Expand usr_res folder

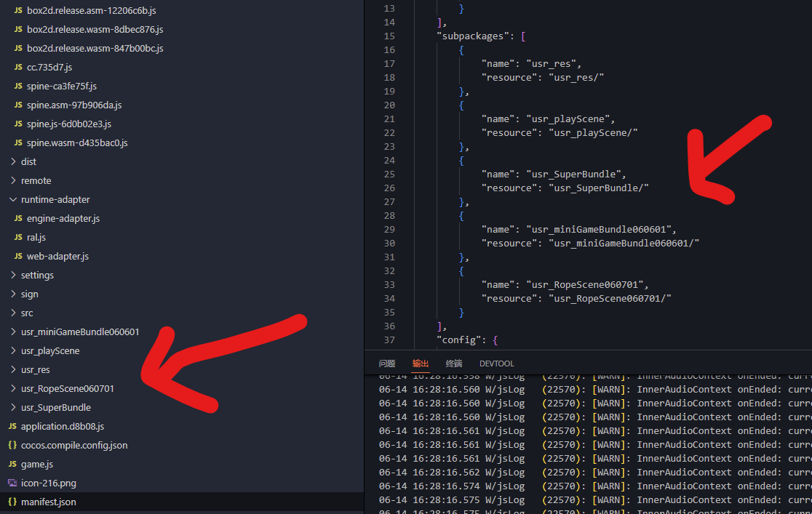(13, 369)
